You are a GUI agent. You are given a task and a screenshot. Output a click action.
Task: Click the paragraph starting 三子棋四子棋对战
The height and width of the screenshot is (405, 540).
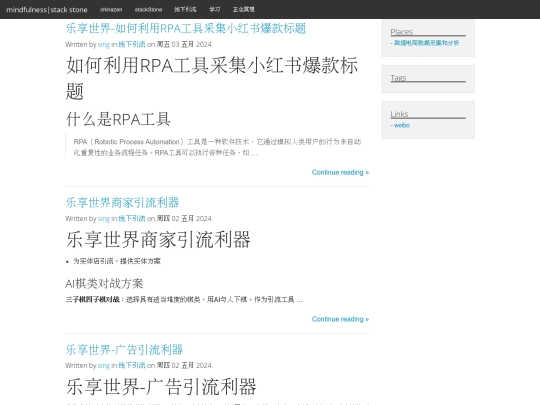point(184,300)
